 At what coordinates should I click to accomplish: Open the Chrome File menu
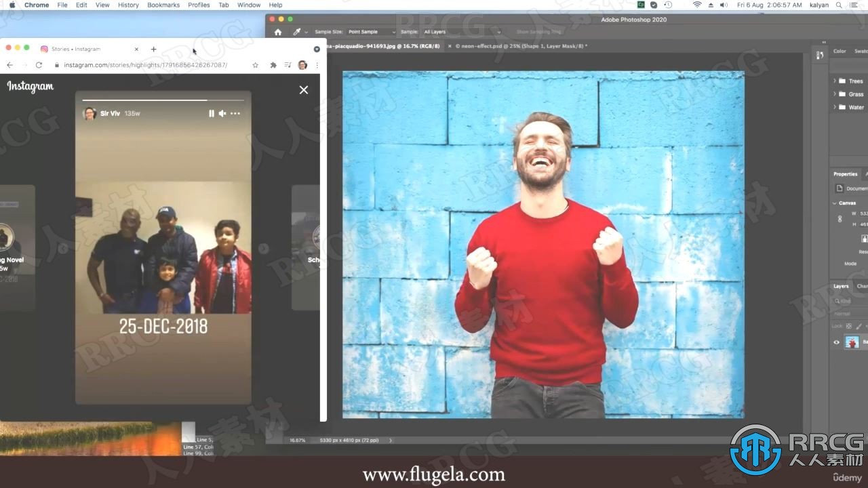click(x=62, y=5)
